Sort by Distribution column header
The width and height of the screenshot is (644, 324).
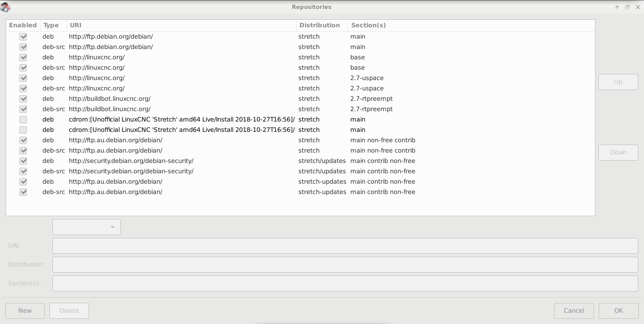pyautogui.click(x=322, y=25)
